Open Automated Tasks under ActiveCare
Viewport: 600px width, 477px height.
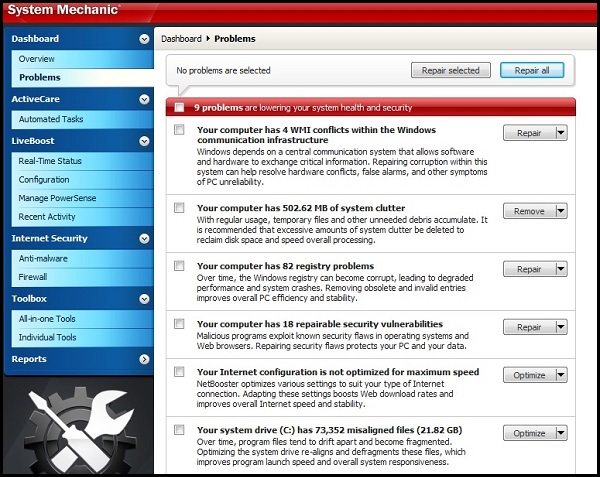pyautogui.click(x=82, y=119)
